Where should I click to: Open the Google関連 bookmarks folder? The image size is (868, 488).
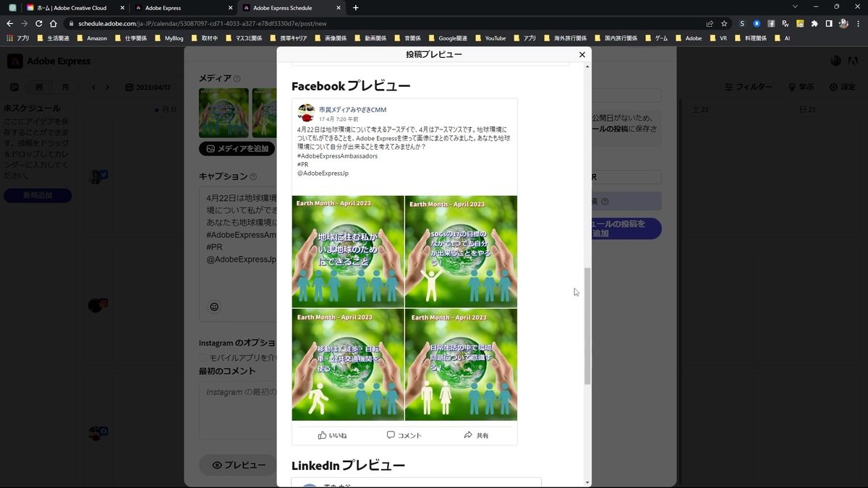[x=448, y=38]
